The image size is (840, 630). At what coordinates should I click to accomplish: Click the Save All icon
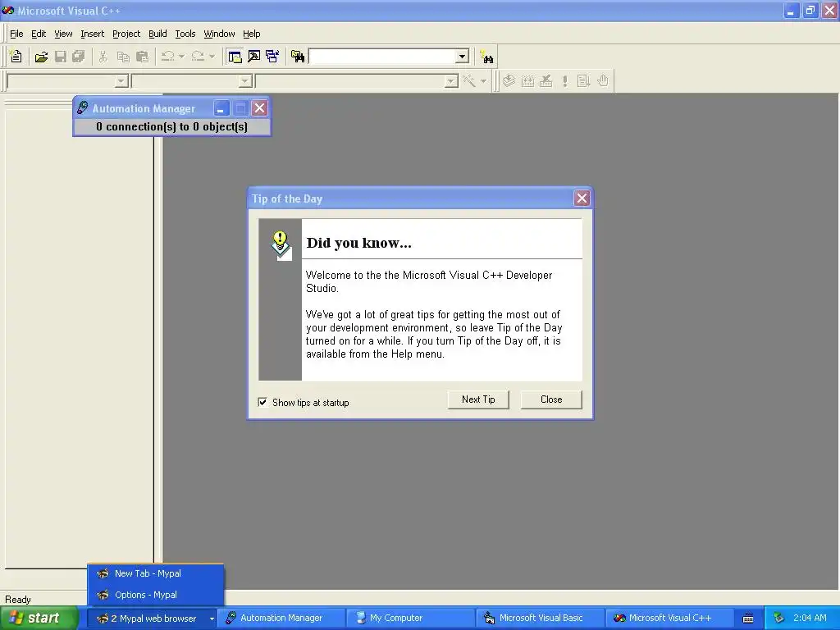[x=79, y=57]
